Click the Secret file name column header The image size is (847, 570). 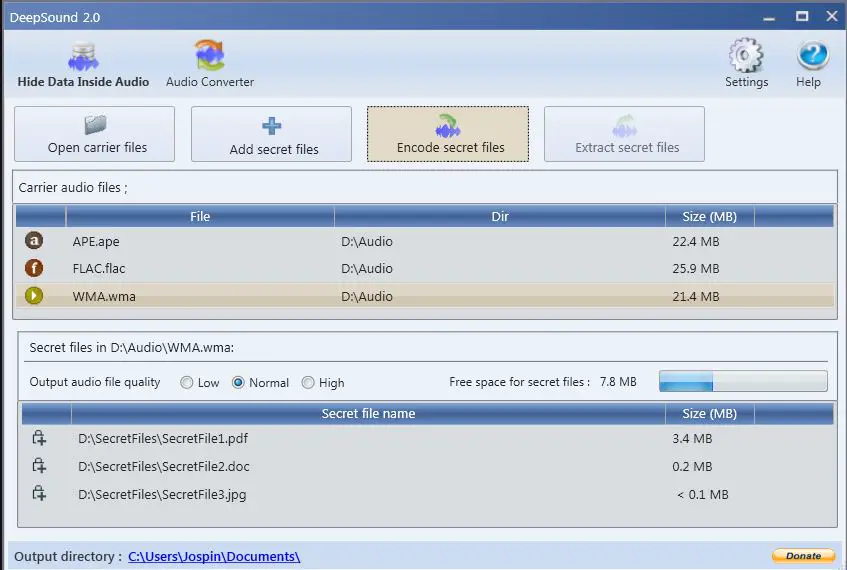coord(368,414)
